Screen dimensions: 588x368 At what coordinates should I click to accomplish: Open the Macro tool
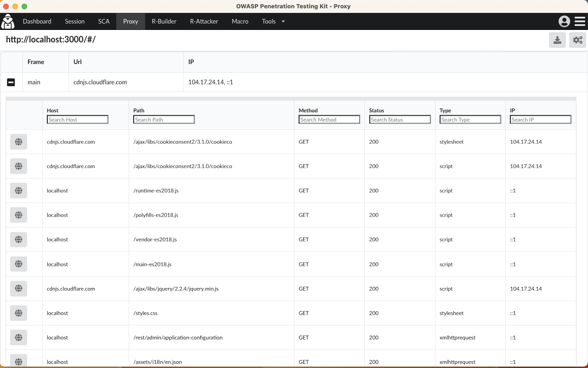(x=240, y=21)
